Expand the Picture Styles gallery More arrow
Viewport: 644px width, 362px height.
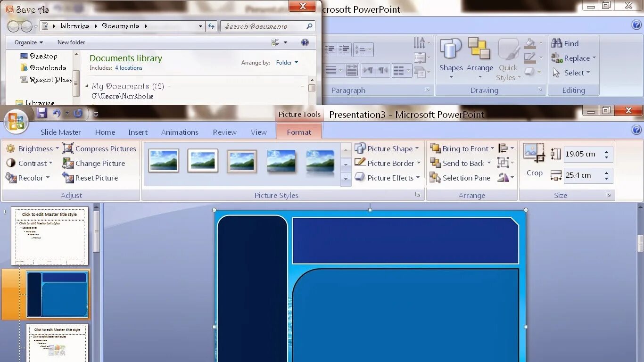coord(346,179)
